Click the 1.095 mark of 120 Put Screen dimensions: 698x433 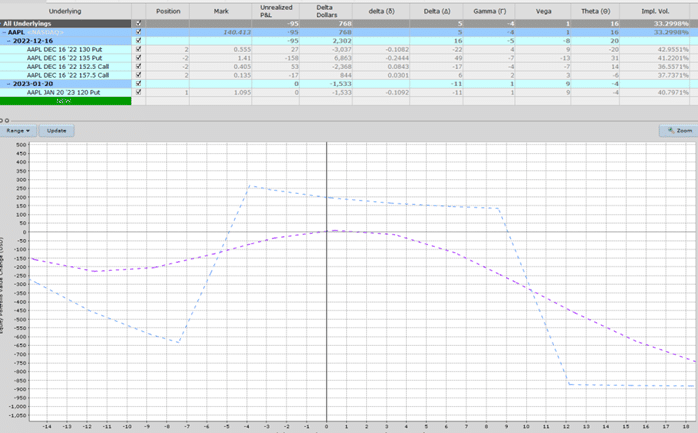click(x=242, y=93)
